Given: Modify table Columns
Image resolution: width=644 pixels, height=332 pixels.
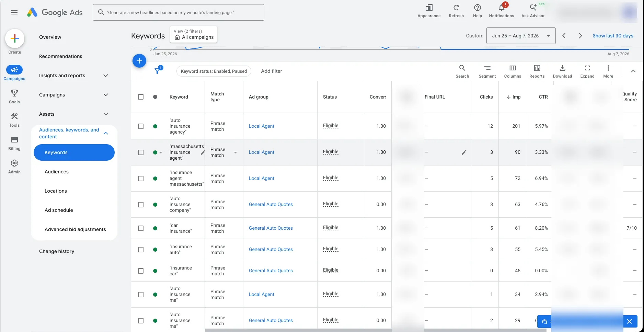Looking at the screenshot, I should (x=513, y=71).
